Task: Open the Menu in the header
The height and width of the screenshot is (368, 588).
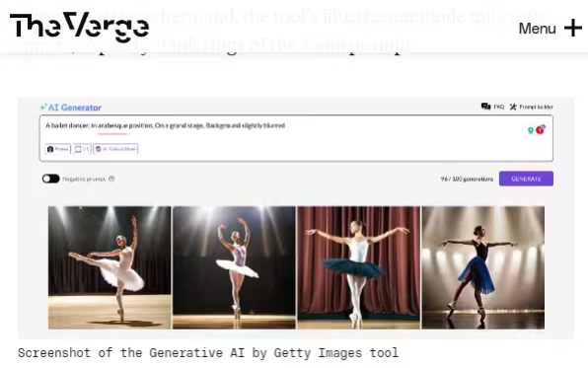Action: click(537, 29)
